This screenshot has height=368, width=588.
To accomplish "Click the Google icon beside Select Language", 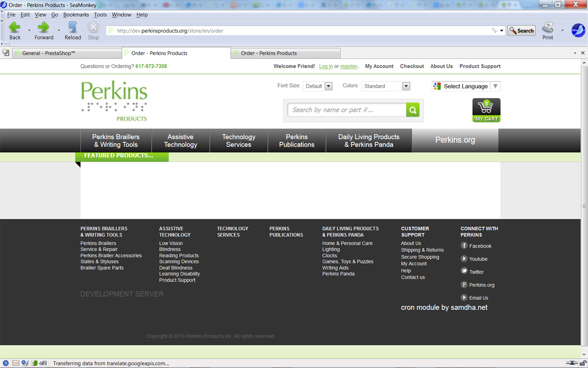I will (437, 86).
